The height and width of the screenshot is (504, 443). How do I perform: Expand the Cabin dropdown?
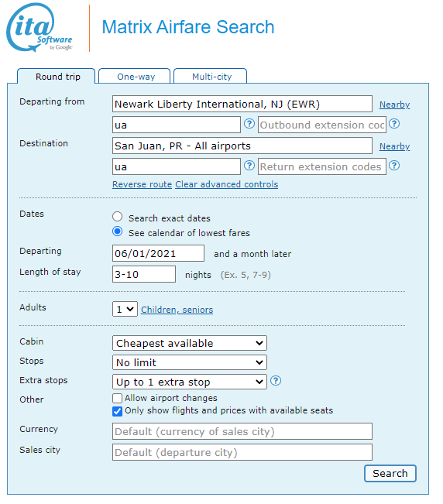click(190, 343)
